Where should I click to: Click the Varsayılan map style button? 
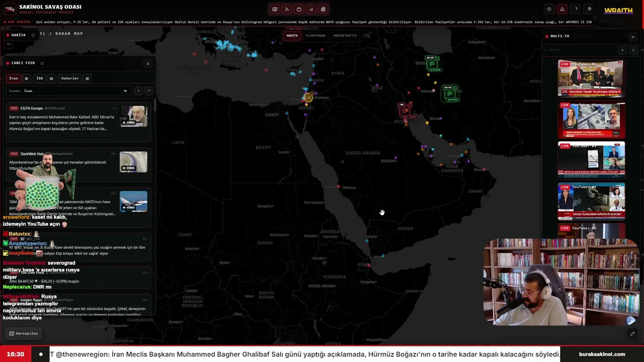coord(23,333)
